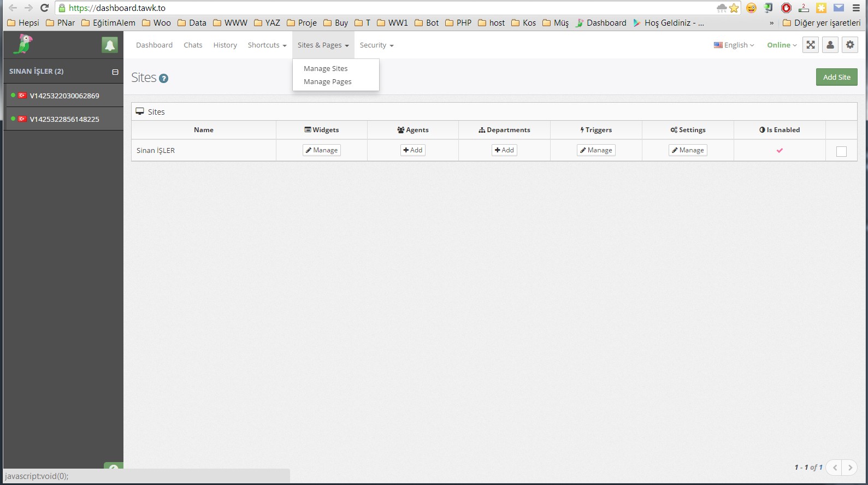Bookmark this page with the star icon
The width and height of the screenshot is (868, 485).
point(734,8)
